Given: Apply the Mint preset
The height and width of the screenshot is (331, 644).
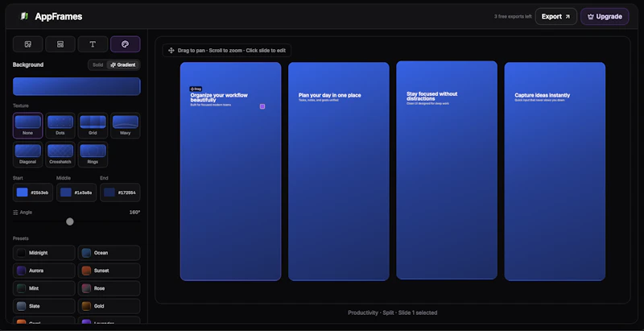Looking at the screenshot, I should 44,288.
